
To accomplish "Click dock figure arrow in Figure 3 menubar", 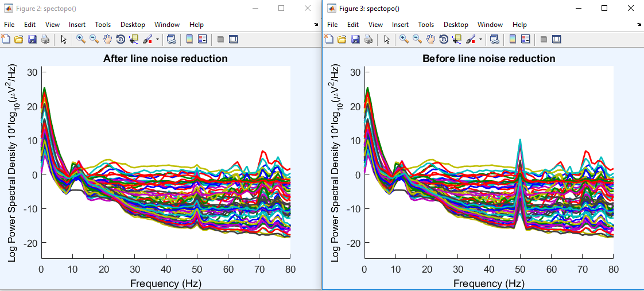I will tap(639, 25).
